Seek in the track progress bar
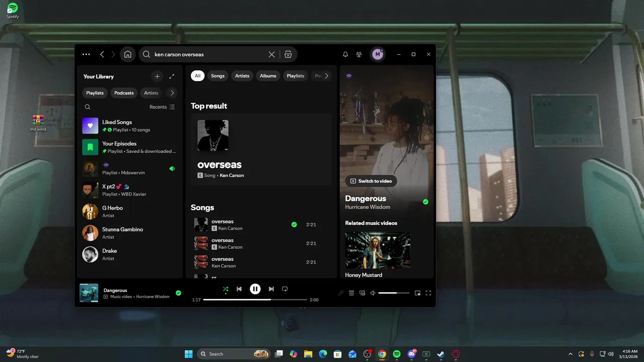Viewport: 644px width, 362px height. [255, 300]
